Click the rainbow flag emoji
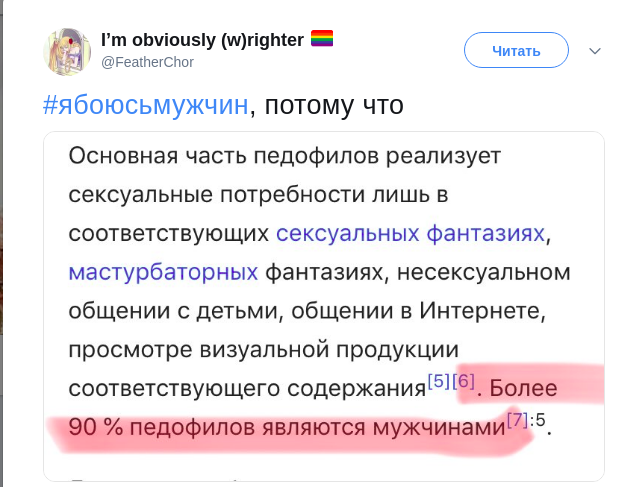 pyautogui.click(x=321, y=39)
